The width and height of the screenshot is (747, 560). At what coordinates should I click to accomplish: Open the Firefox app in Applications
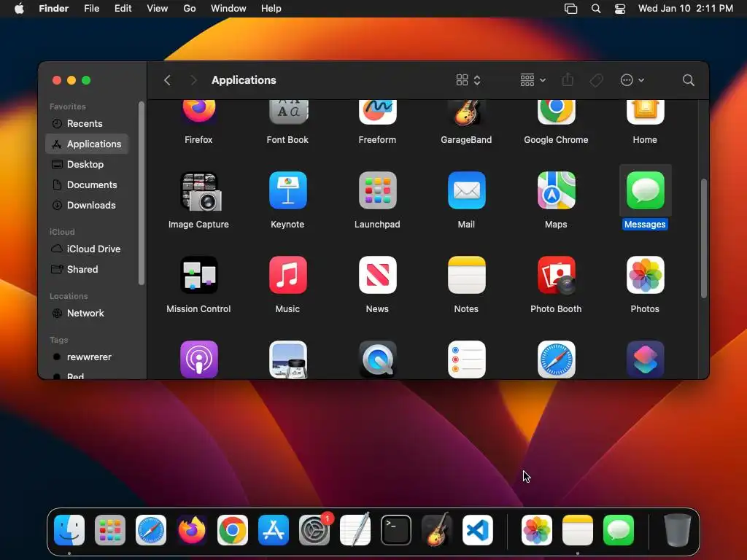click(x=198, y=112)
